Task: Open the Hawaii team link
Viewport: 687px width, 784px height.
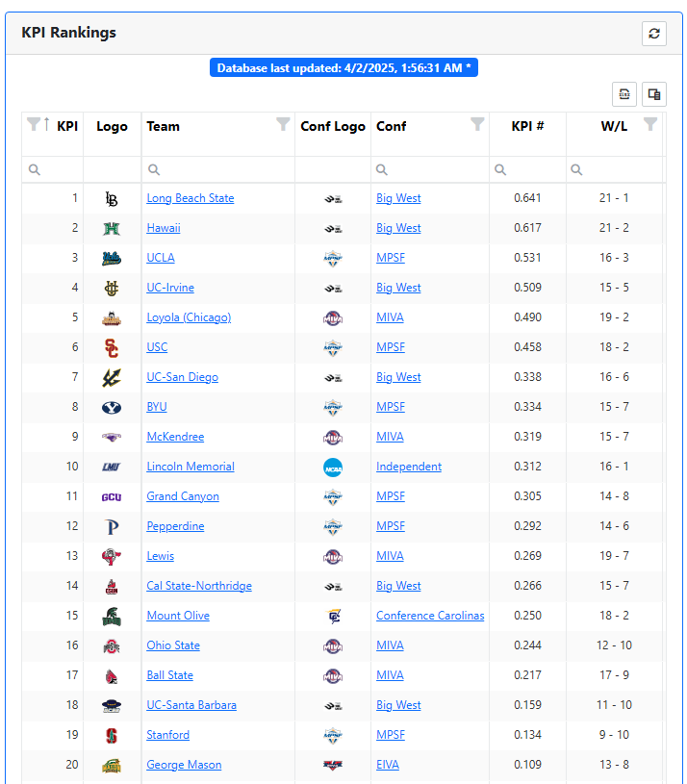Action: tap(164, 228)
